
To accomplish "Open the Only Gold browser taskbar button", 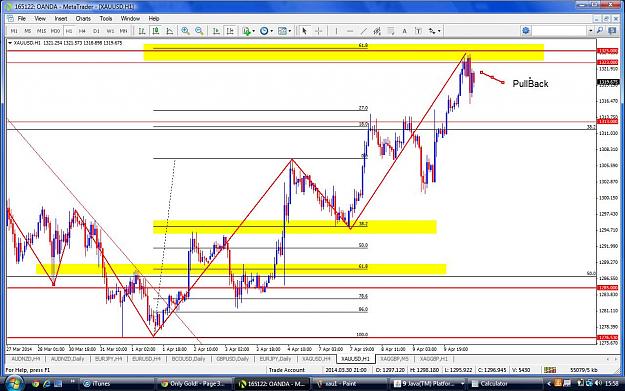I will click(193, 383).
